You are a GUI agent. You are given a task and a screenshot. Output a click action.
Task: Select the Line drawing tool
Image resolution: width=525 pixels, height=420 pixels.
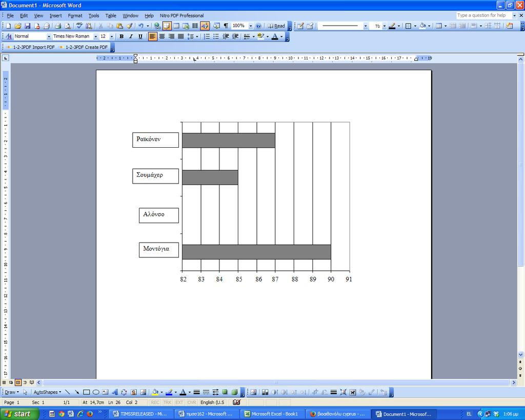67,392
